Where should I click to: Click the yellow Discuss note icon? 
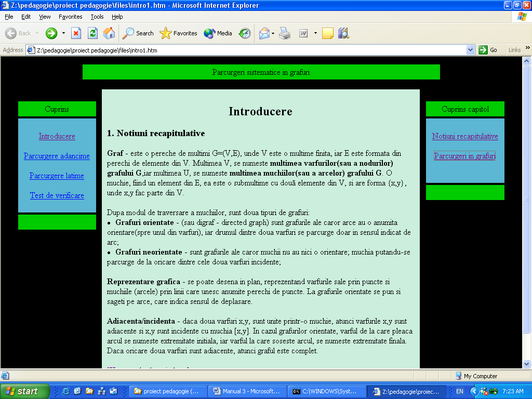click(x=327, y=33)
